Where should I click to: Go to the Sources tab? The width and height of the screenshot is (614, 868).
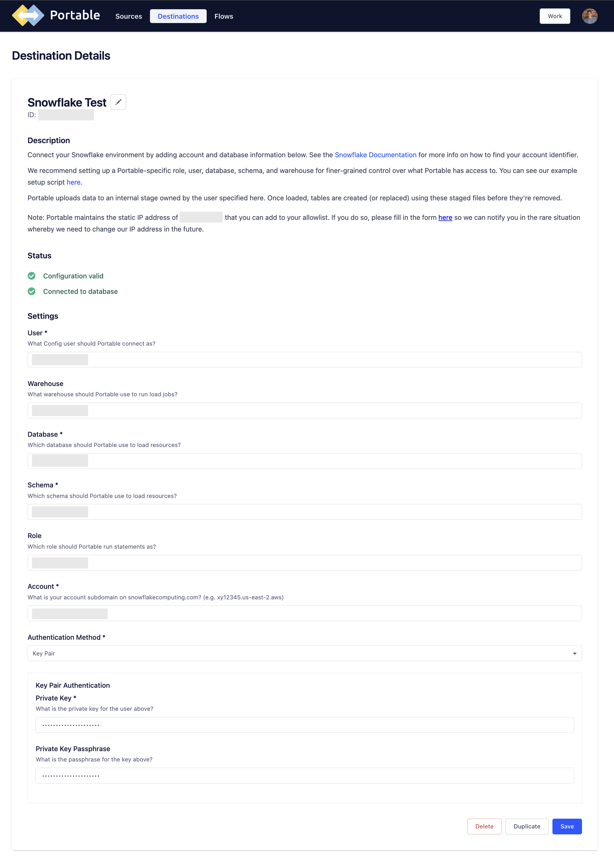(129, 16)
